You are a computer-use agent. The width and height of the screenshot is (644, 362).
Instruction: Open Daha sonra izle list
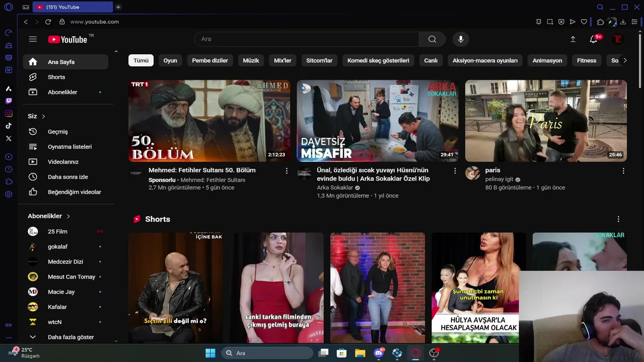coord(66,177)
